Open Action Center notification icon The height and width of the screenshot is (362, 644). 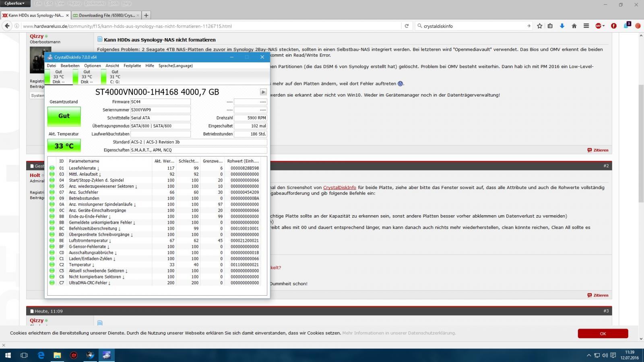pyautogui.click(x=613, y=355)
